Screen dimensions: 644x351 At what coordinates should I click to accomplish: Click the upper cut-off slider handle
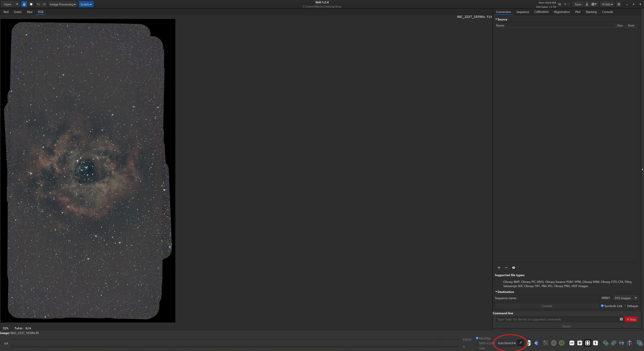click(439, 339)
